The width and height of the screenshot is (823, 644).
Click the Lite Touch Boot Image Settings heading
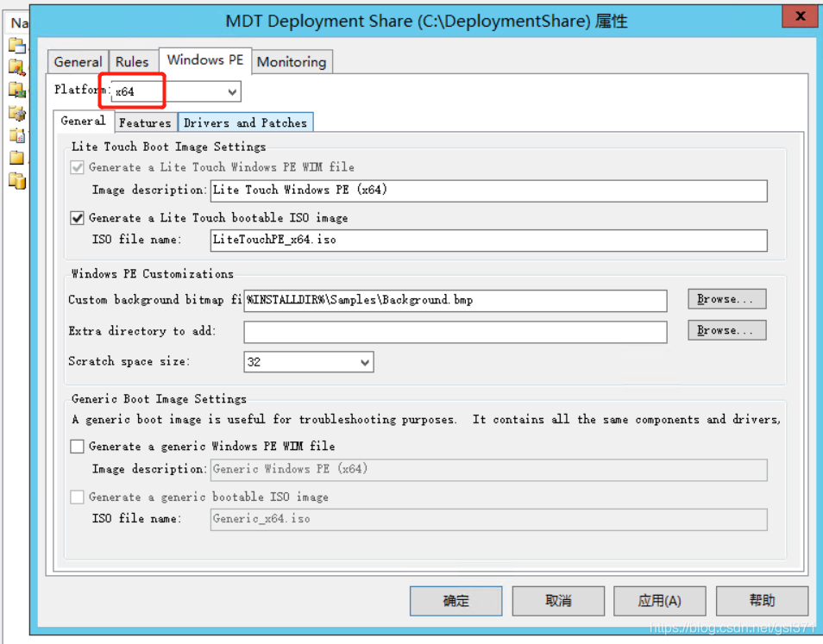[168, 147]
